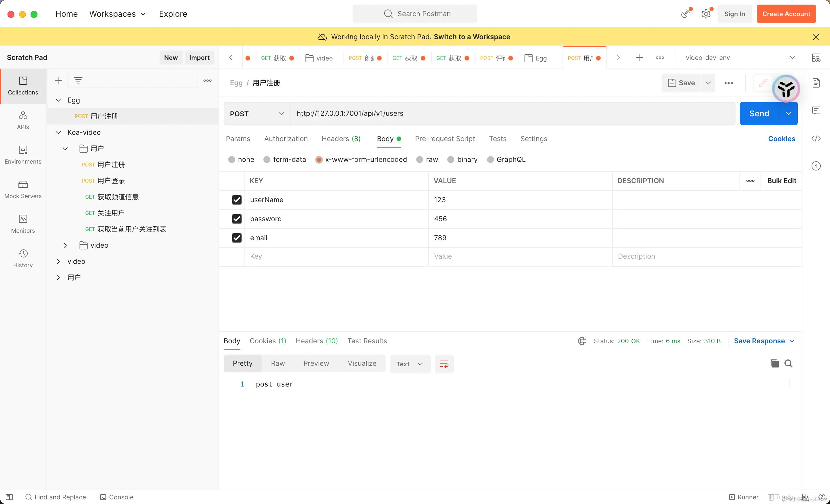
Task: Open the comments icon in right sidebar
Action: click(816, 110)
